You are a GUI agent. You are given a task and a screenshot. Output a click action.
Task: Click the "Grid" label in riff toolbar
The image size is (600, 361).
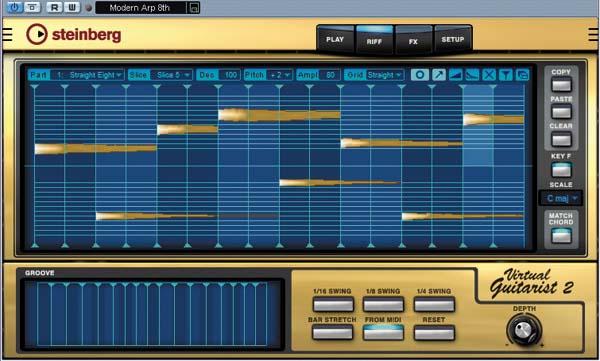[x=355, y=75]
